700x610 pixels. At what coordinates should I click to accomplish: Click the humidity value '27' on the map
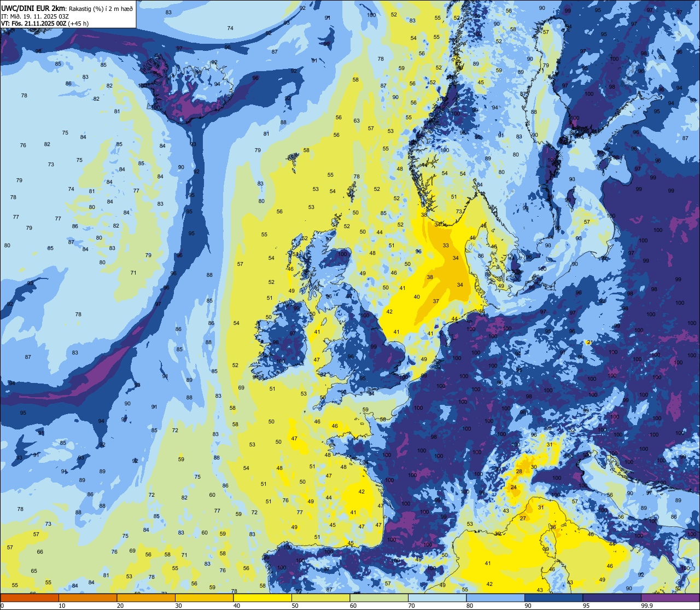[x=523, y=518]
